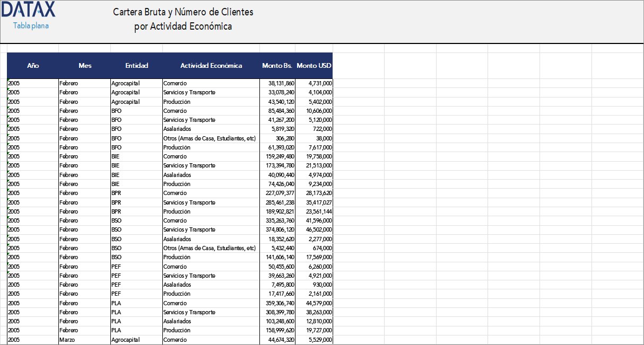Select the title Cartera Bruta y Número de Clientes
The width and height of the screenshot is (644, 345).
point(182,12)
